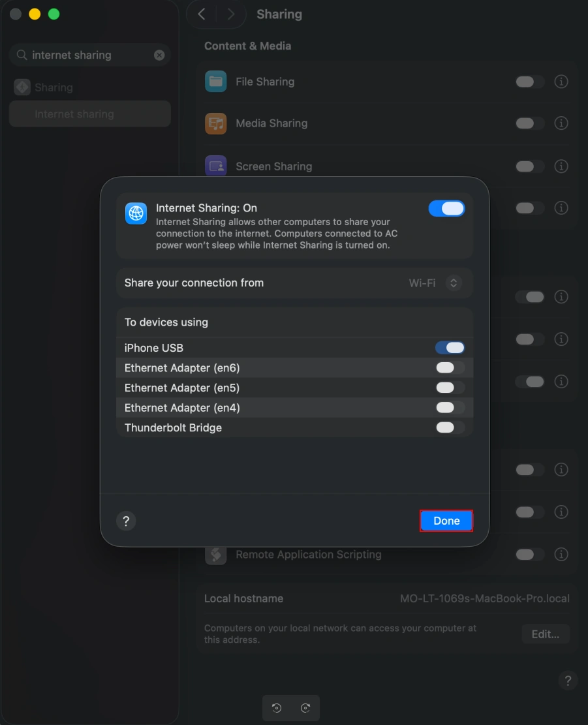The image size is (588, 725).
Task: Click the File Sharing folder icon
Action: [215, 82]
